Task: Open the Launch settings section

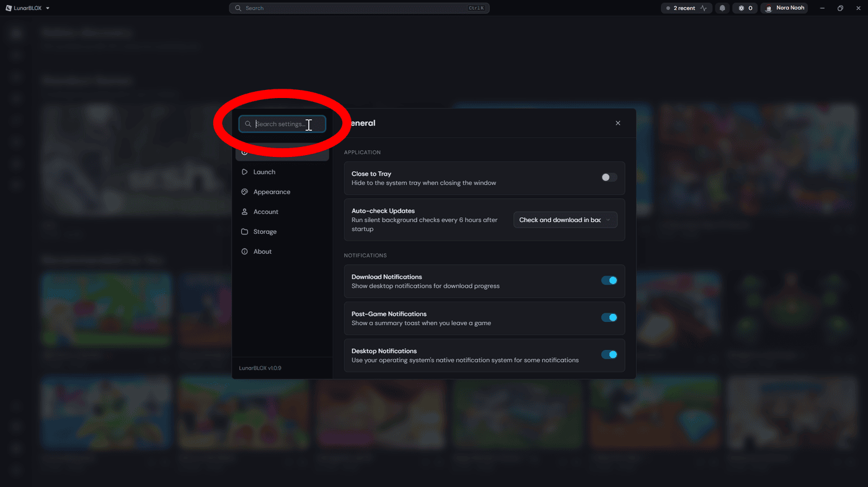Action: (x=282, y=172)
